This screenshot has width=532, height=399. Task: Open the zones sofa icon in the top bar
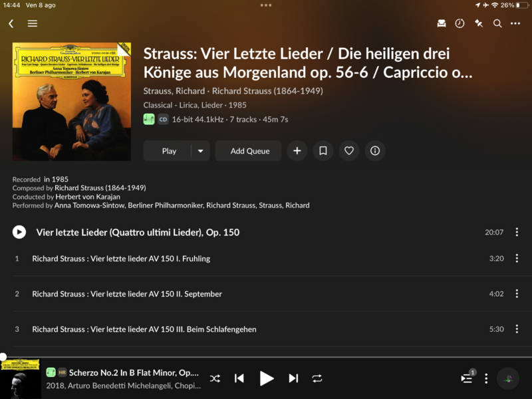point(442,23)
